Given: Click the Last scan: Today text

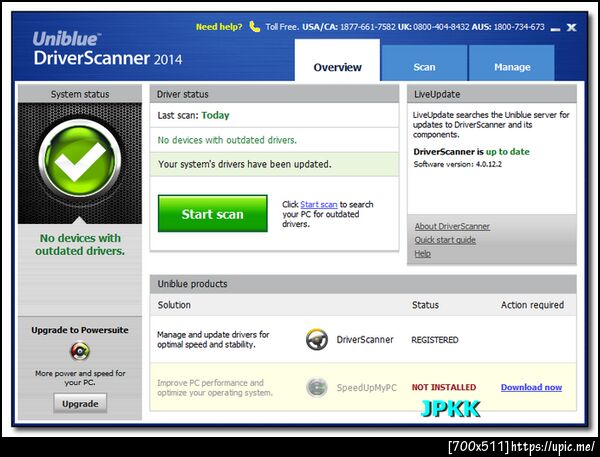Looking at the screenshot, I should 193,115.
